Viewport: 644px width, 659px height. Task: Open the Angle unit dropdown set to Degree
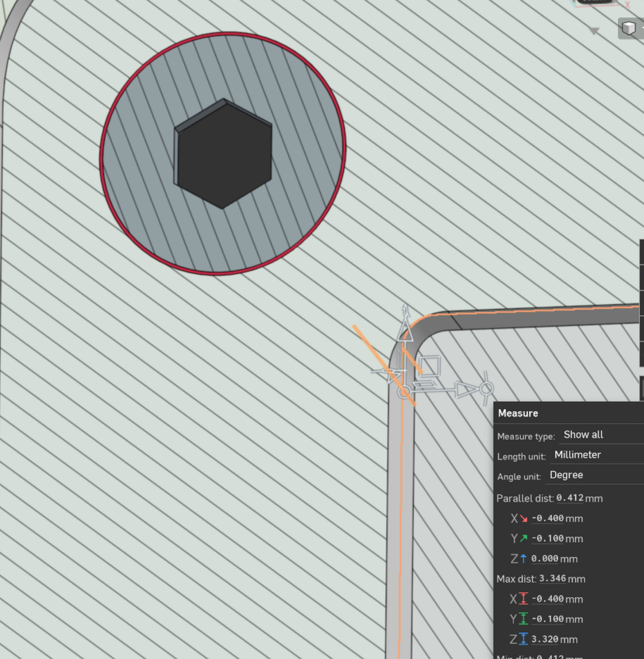pyautogui.click(x=595, y=475)
